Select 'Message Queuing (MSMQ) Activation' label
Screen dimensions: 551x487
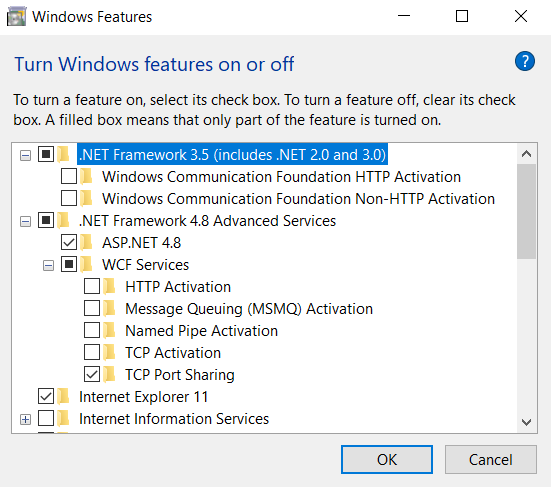[x=249, y=309]
